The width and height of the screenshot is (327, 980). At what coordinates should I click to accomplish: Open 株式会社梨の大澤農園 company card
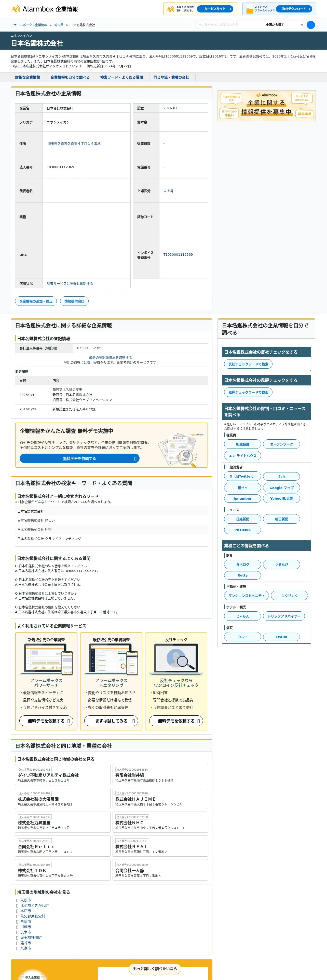pyautogui.click(x=63, y=798)
